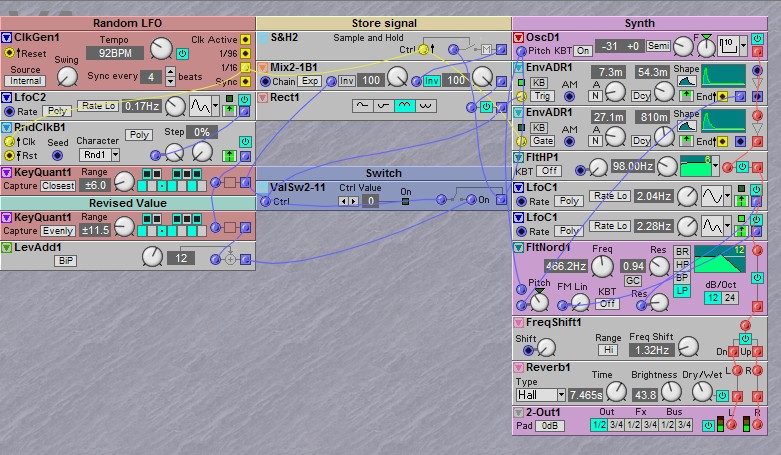781x455 pixels.
Task: Click LfoC2 waveform shape display
Action: click(x=203, y=106)
